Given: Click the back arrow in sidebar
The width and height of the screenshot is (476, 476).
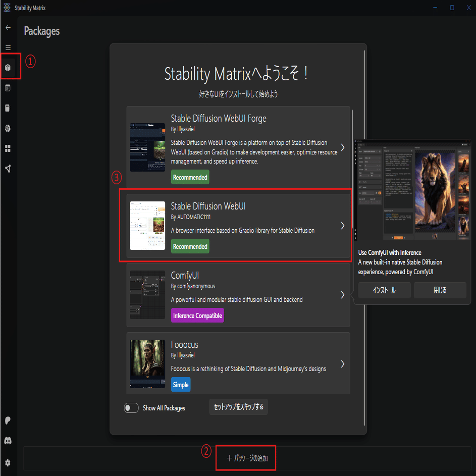Looking at the screenshot, I should click(8, 28).
